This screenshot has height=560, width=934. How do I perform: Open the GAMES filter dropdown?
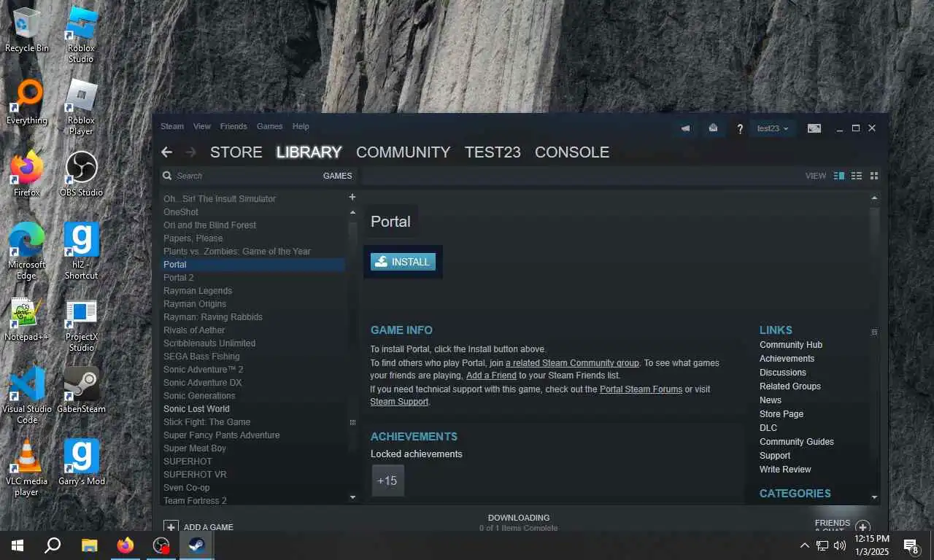(337, 176)
